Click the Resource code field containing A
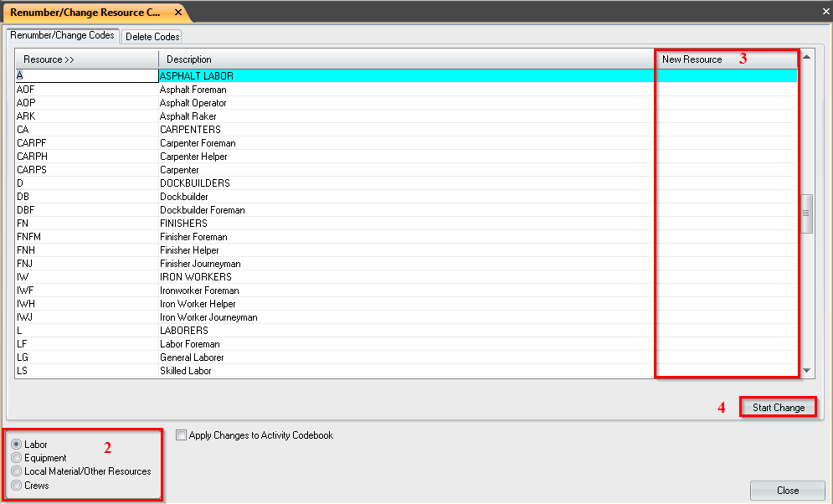The image size is (833, 504). [x=87, y=75]
